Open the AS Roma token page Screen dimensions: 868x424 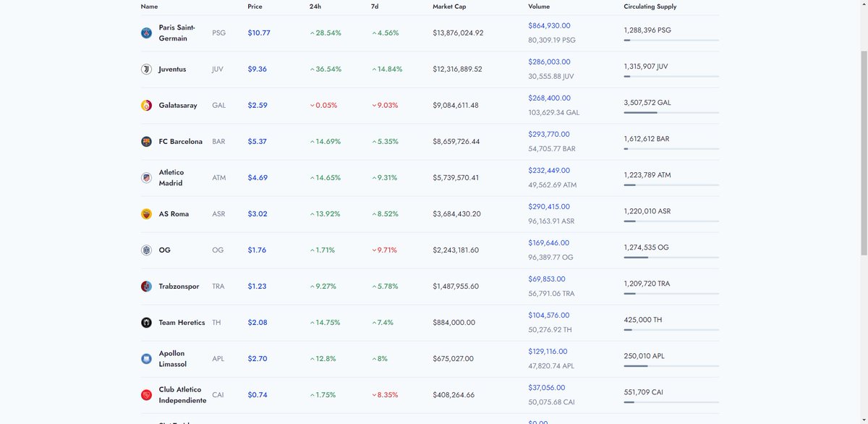[x=174, y=214]
